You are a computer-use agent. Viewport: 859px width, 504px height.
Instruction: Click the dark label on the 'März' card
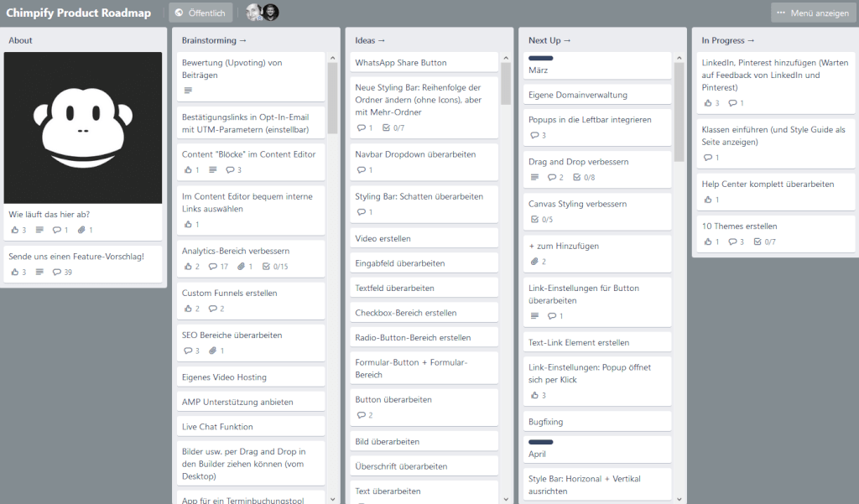pyautogui.click(x=541, y=58)
